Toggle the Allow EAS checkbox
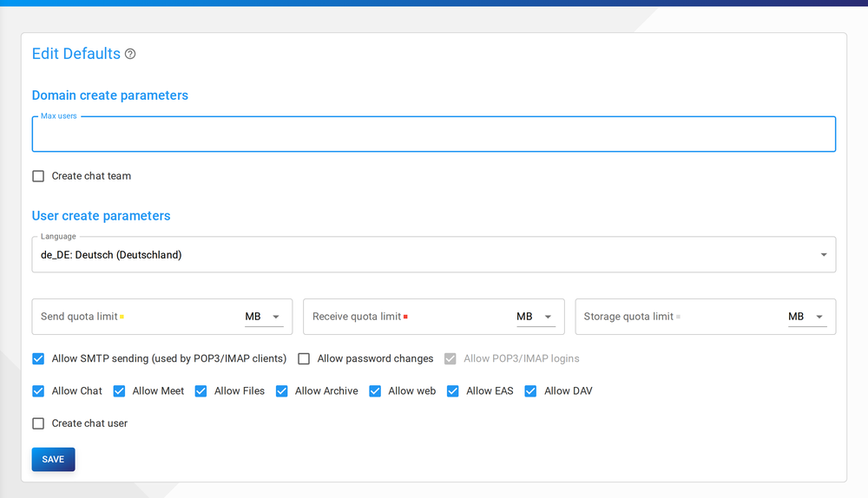Viewport: 868px width, 498px height. 453,391
